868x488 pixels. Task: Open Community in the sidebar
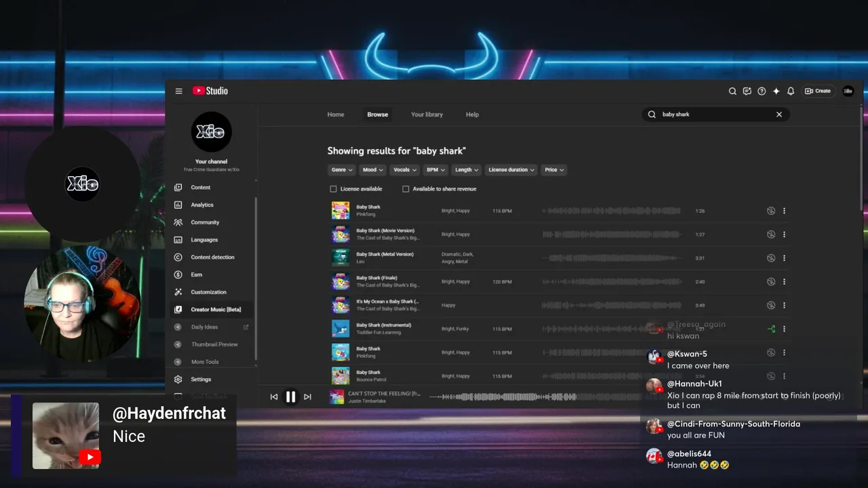(x=212, y=222)
